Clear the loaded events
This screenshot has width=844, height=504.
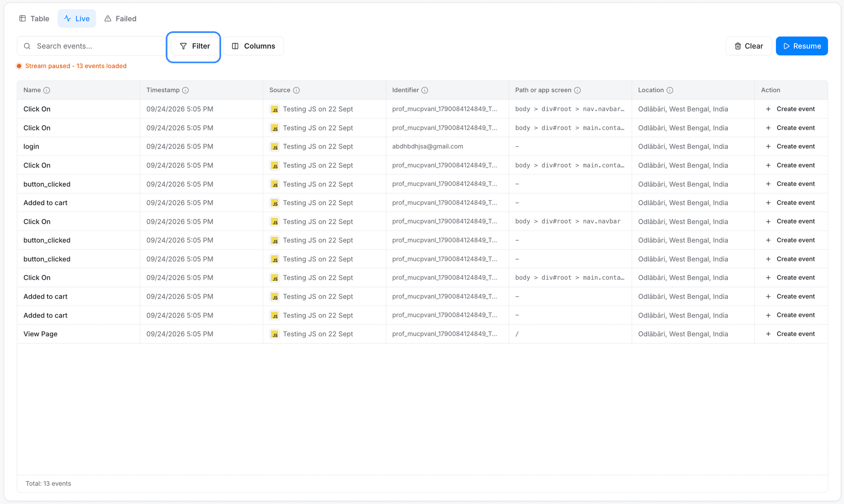click(749, 46)
